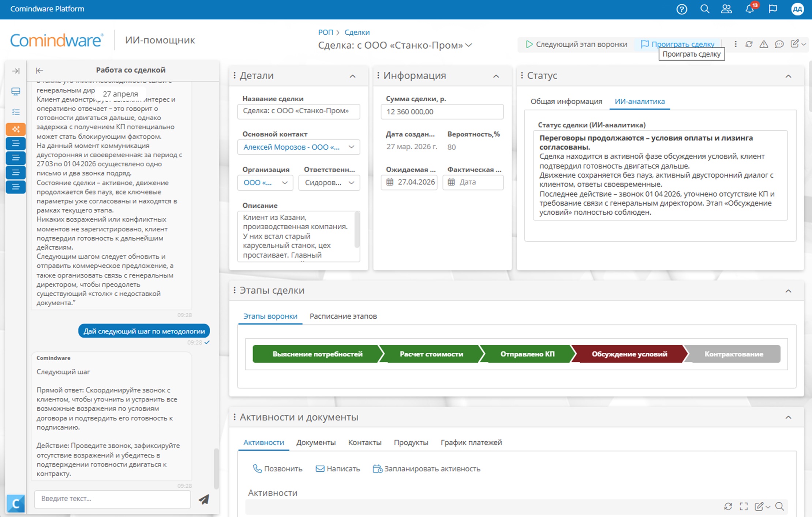
Task: Click Следующий этап воронки button
Action: click(x=576, y=44)
